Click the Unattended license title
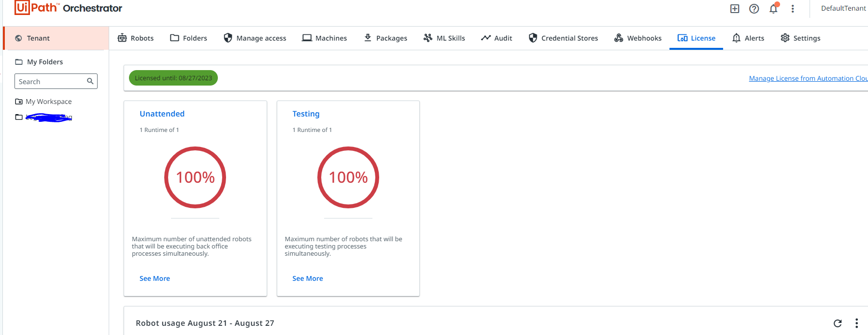868x335 pixels. coord(162,114)
